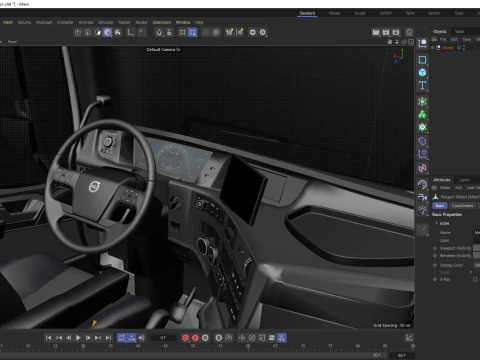Switch to the Takes tab

pyautogui.click(x=459, y=31)
